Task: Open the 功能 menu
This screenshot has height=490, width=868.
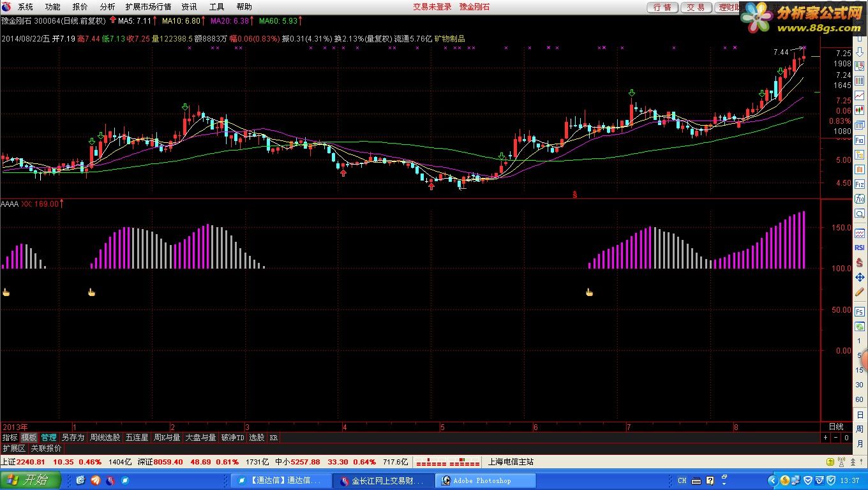Action: click(53, 7)
